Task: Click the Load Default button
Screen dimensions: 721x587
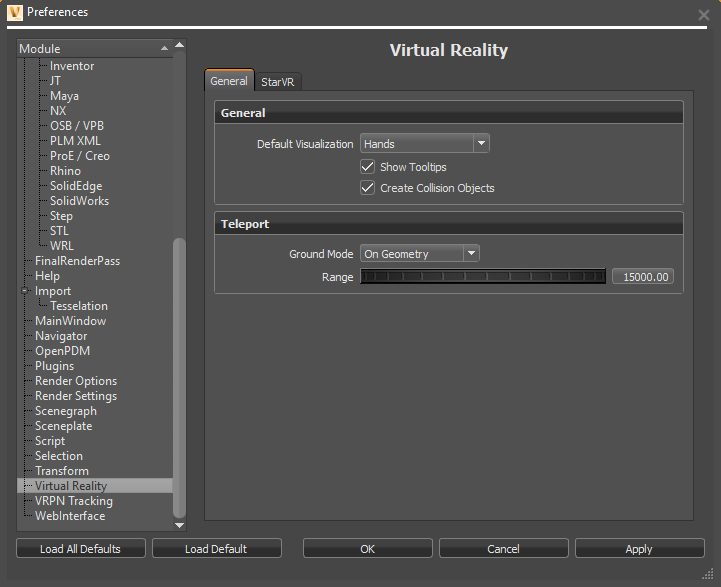Action: [216, 548]
